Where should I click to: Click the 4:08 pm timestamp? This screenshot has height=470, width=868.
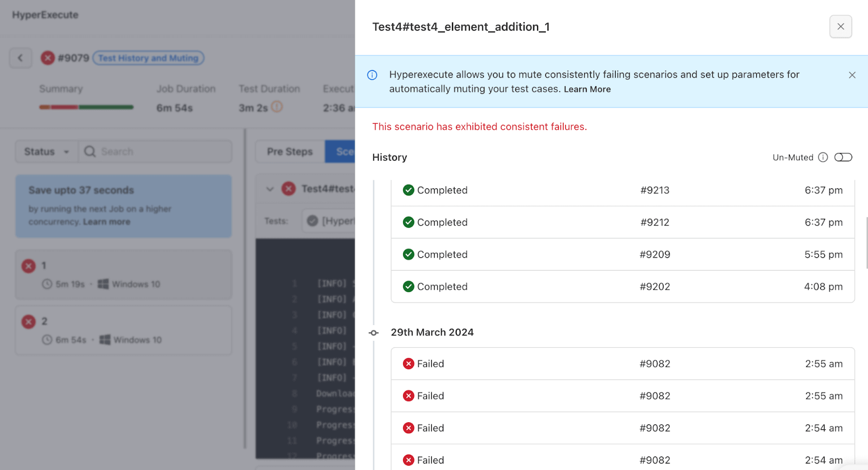[x=824, y=286]
